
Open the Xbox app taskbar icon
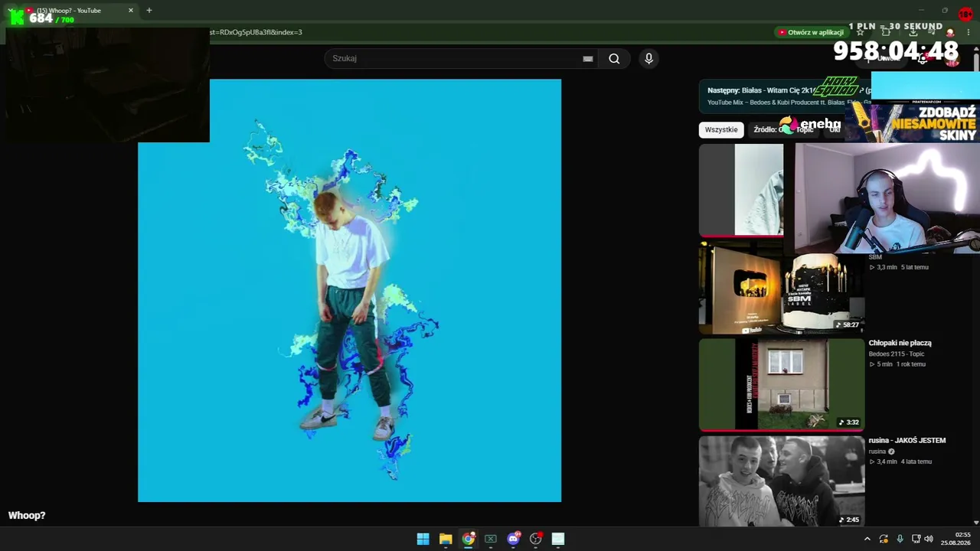click(491, 539)
